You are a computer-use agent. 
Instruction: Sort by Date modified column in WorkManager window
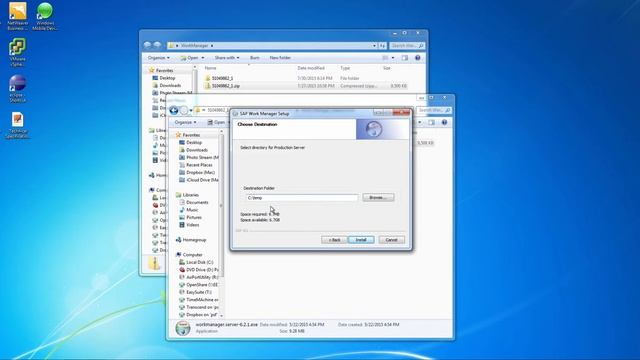coord(311,68)
